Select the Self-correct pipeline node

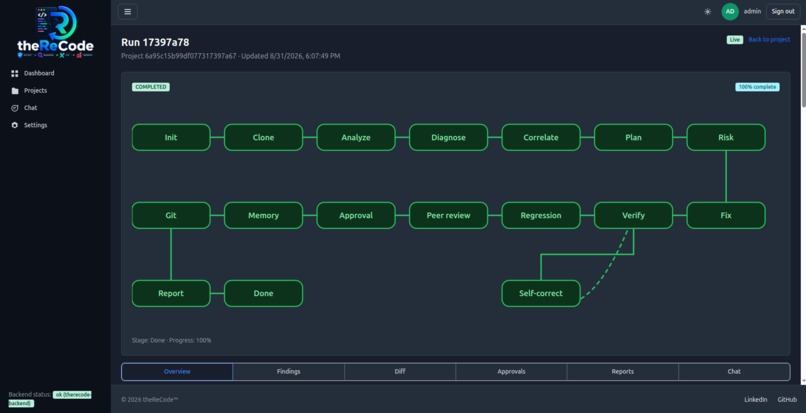[541, 293]
